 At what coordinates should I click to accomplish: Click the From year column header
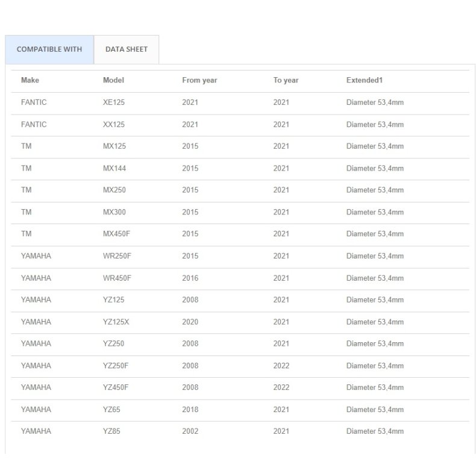point(199,80)
